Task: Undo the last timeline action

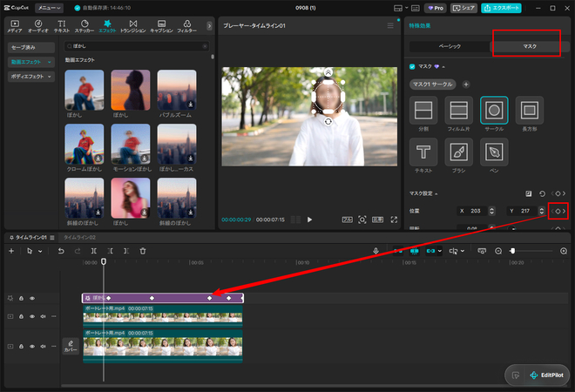Action: point(61,251)
